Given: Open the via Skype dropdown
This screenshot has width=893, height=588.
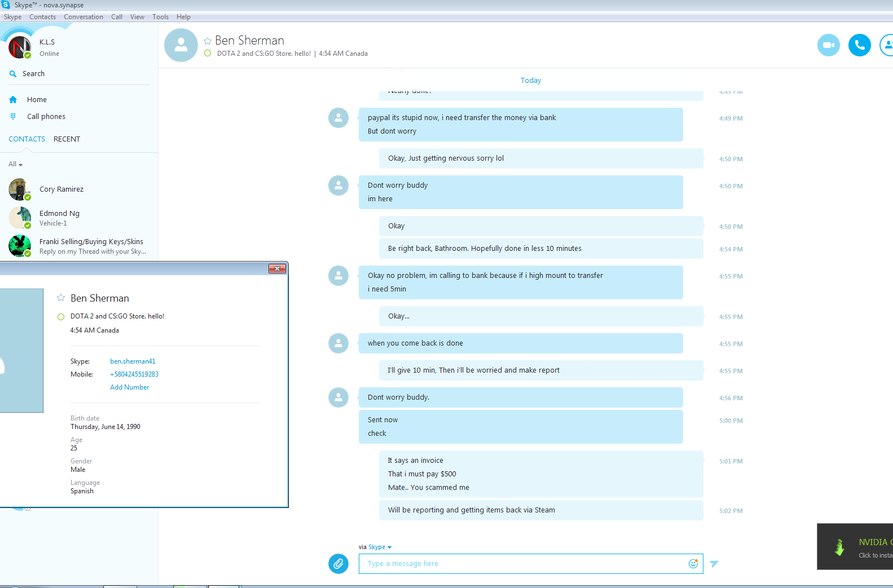Looking at the screenshot, I should pyautogui.click(x=380, y=547).
